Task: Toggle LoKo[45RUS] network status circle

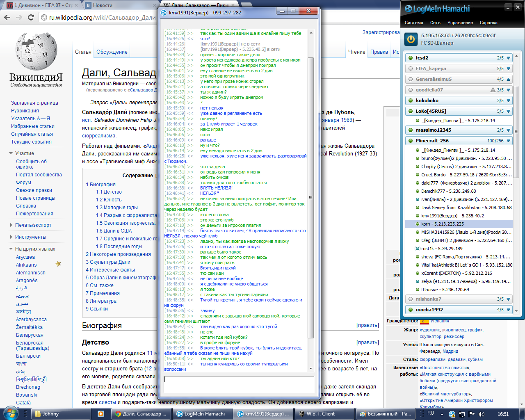Action: coord(411,111)
